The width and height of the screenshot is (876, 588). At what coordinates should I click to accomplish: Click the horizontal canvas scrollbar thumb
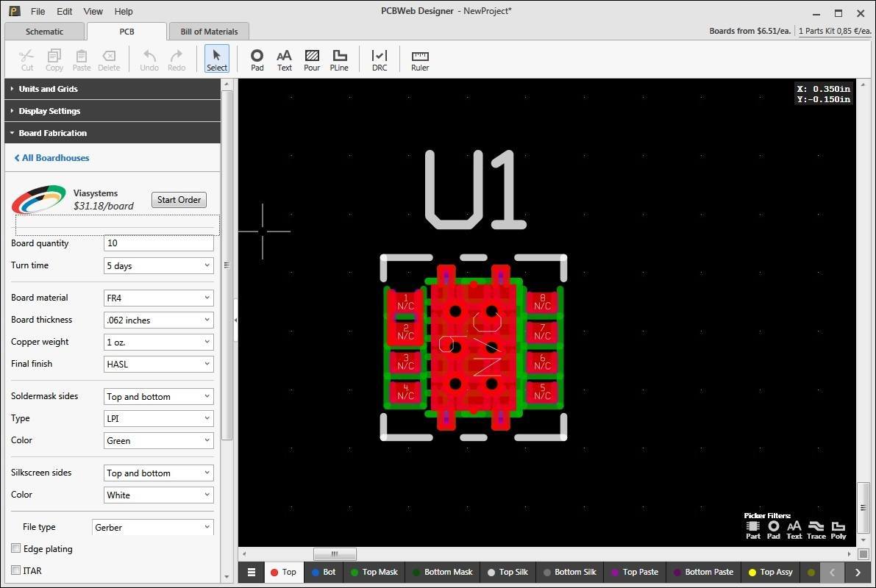(335, 554)
